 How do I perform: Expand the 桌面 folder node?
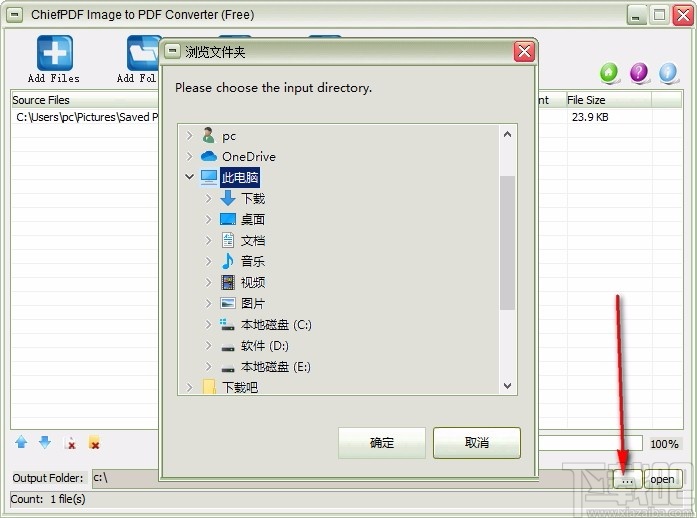click(208, 219)
